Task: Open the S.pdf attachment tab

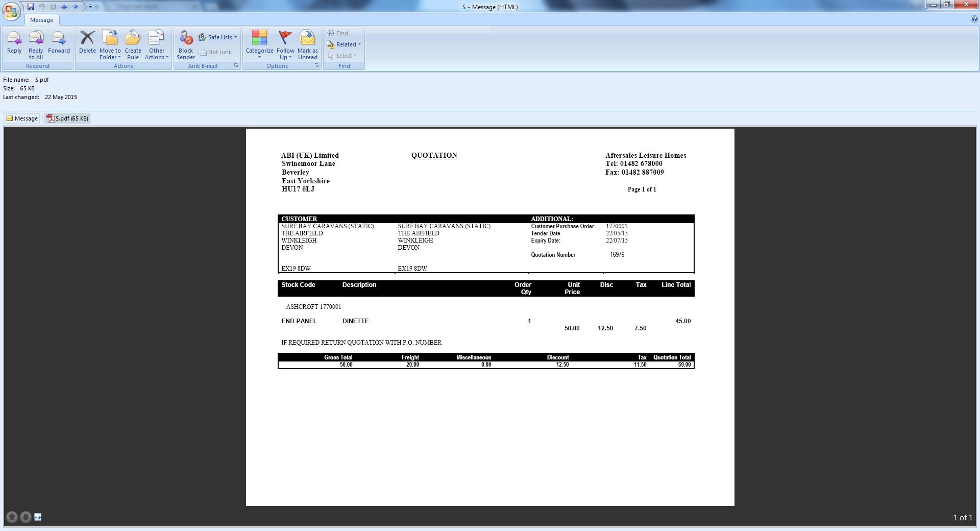Action: point(67,118)
